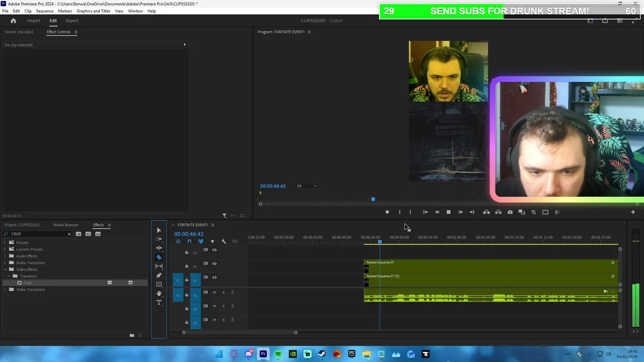The image size is (644, 362).
Task: Step forward one frame
Action: (x=460, y=212)
